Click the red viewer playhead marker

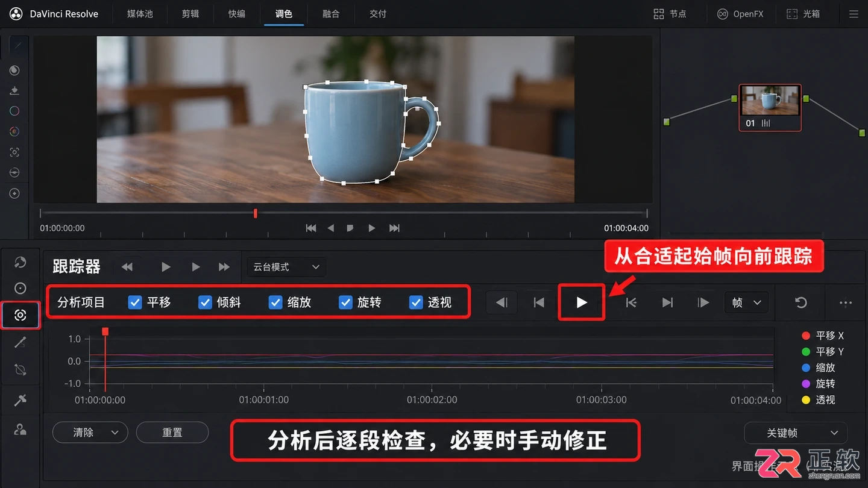coord(256,213)
